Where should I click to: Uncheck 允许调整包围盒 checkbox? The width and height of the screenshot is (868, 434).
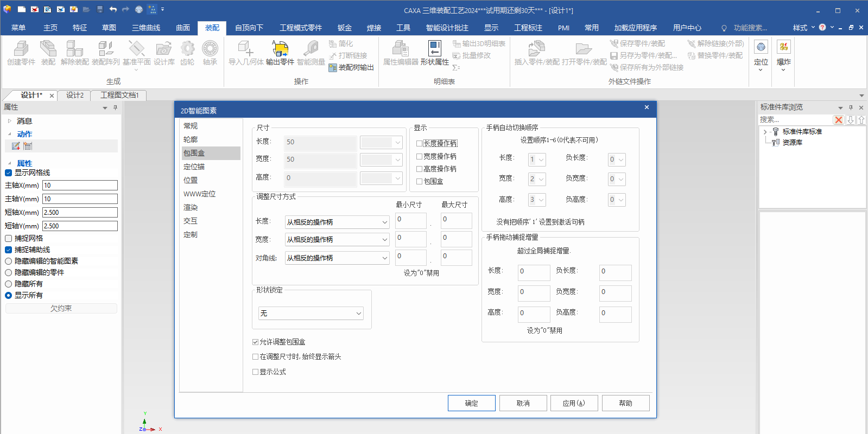click(x=256, y=342)
